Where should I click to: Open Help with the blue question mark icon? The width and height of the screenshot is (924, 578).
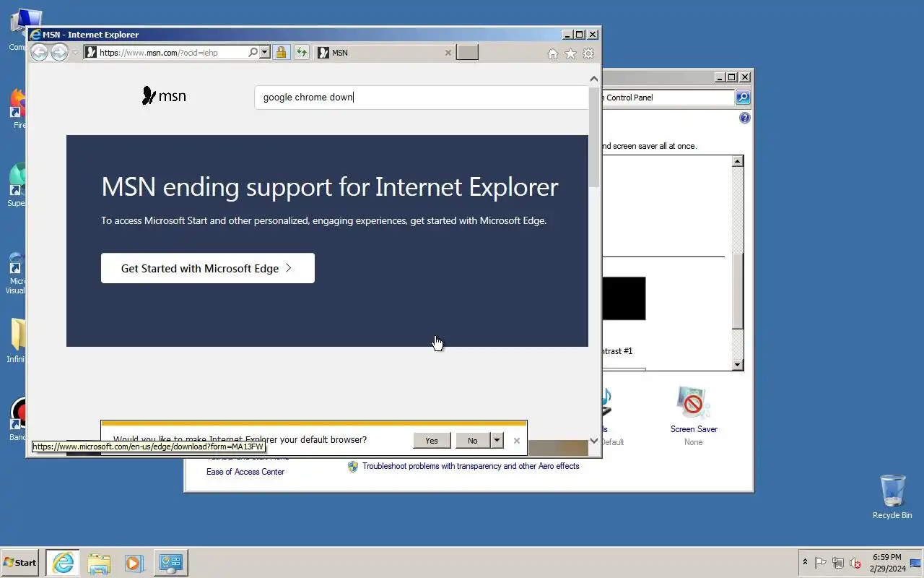[x=745, y=118]
